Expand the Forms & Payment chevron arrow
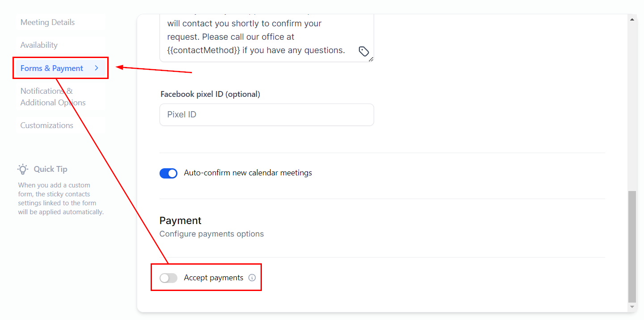The image size is (644, 320). pos(97,68)
